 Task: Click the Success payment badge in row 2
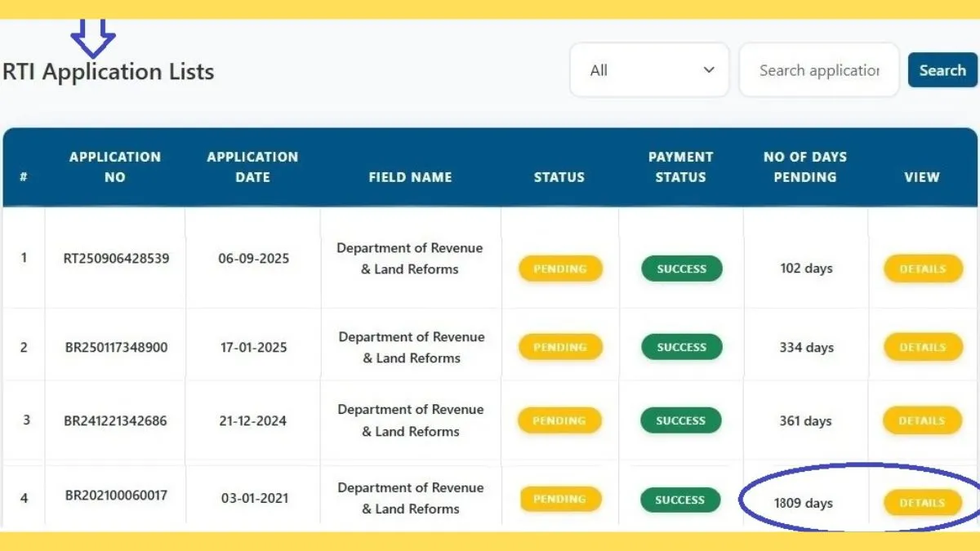(x=681, y=347)
